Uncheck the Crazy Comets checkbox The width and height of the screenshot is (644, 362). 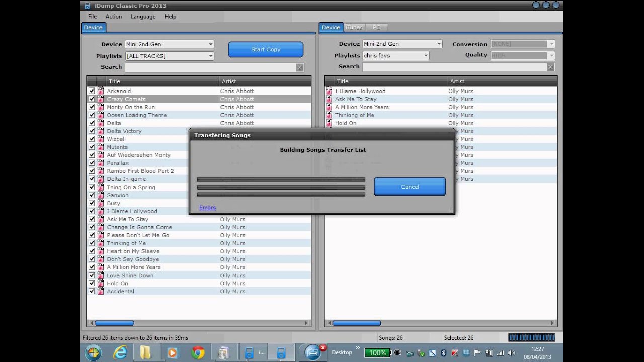pos(92,99)
